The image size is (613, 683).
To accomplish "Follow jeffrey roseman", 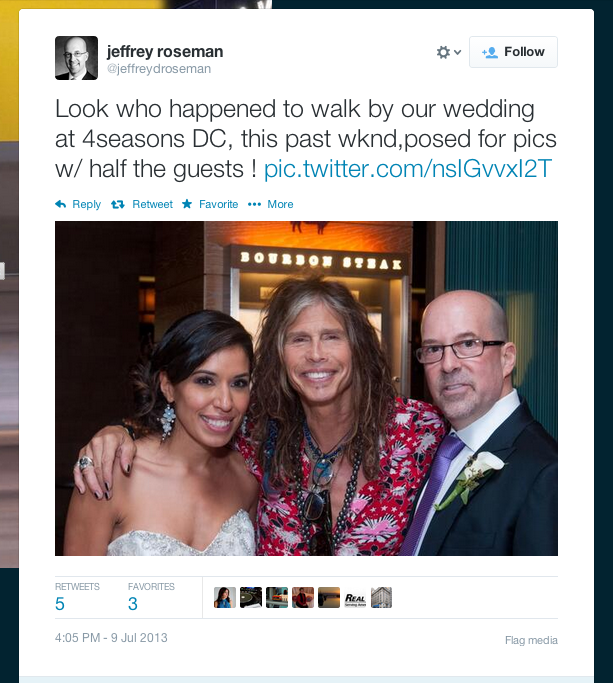I will click(x=513, y=52).
